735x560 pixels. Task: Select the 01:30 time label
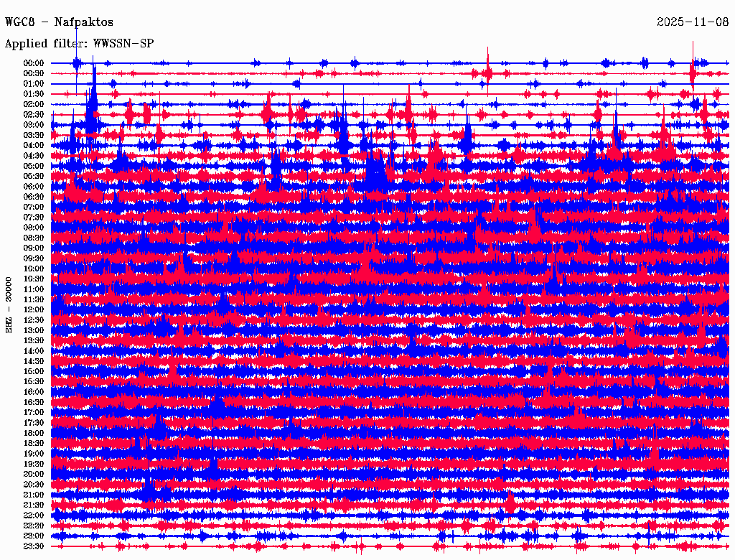[34, 94]
